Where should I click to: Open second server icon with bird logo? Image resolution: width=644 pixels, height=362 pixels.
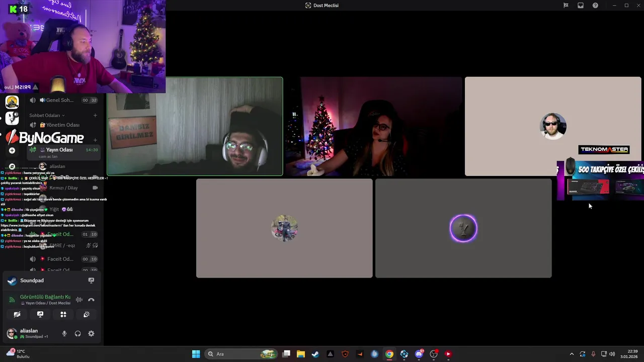[x=12, y=118]
